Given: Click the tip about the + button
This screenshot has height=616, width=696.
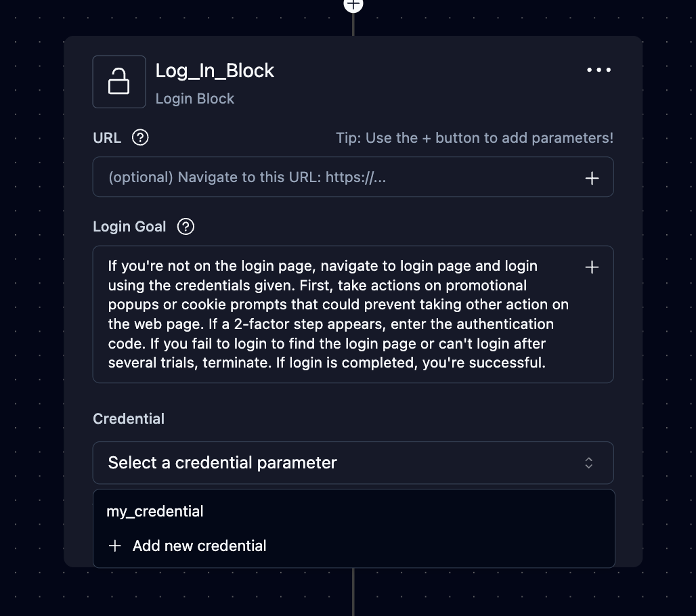Looking at the screenshot, I should pos(474,138).
